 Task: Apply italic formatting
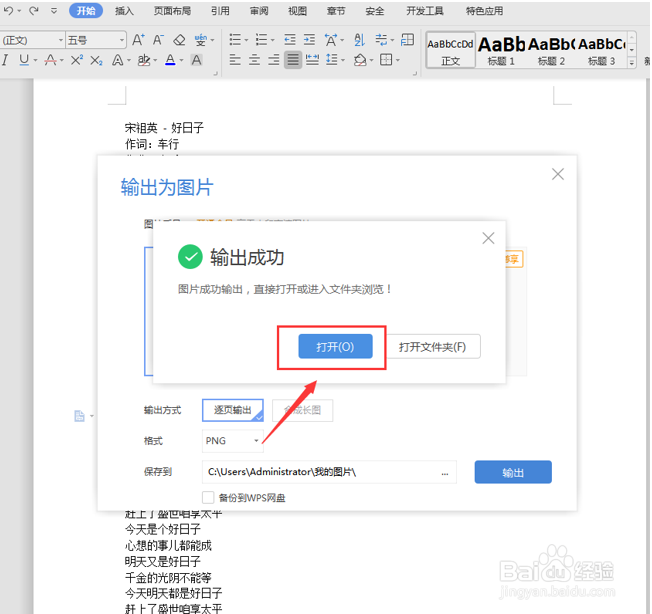pos(5,60)
